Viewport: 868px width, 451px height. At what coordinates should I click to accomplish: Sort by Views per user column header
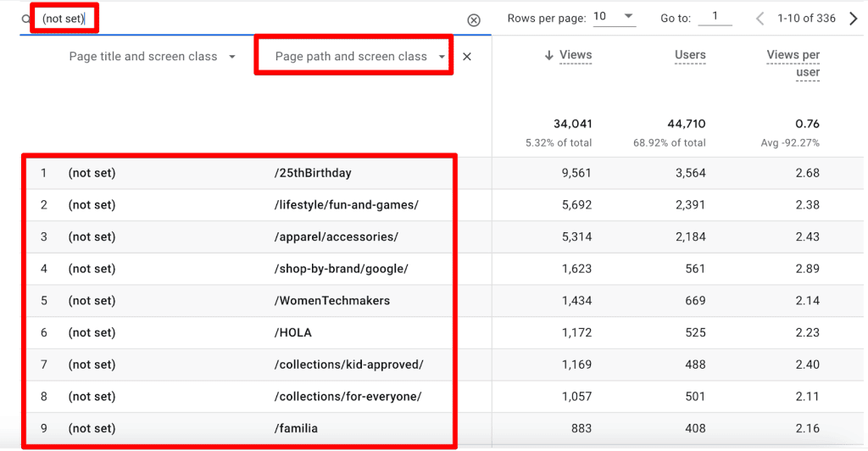tap(793, 63)
